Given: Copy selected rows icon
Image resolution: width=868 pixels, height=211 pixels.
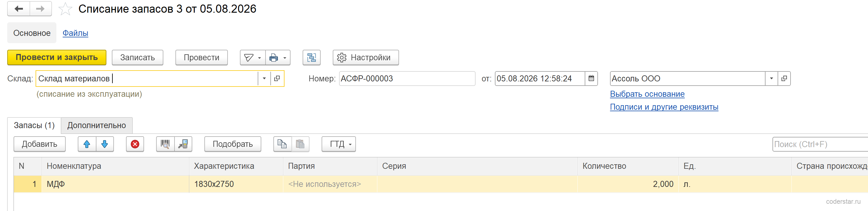Looking at the screenshot, I should [282, 144].
